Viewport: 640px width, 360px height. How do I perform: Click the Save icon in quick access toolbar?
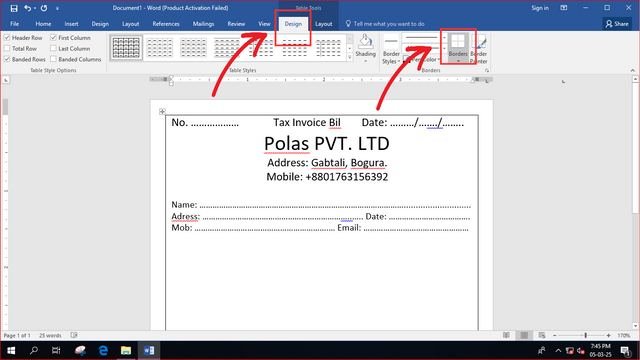[14, 8]
